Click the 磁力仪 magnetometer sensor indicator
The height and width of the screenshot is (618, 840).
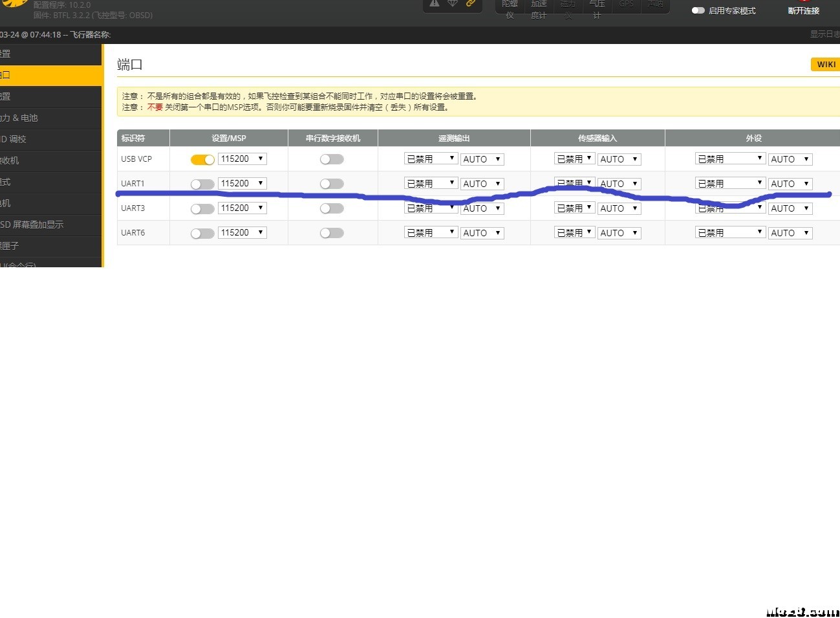(568, 8)
